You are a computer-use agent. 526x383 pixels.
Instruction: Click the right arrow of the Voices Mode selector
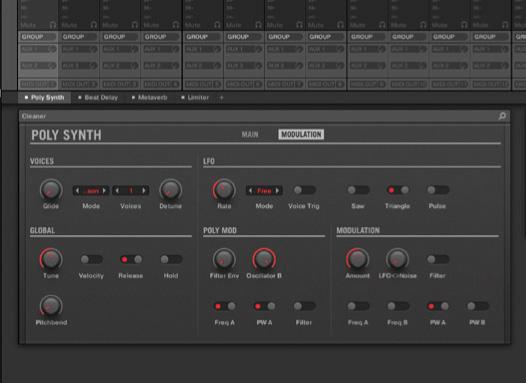click(105, 190)
